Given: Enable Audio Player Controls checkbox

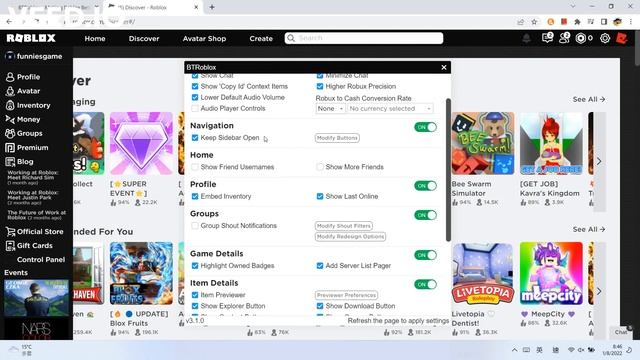Looking at the screenshot, I should click(195, 109).
